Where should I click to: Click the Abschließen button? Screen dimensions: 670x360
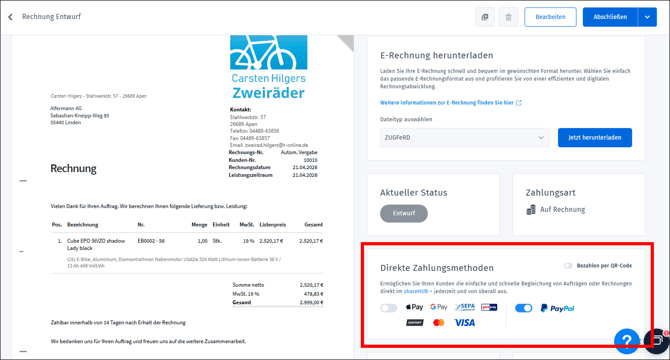point(610,17)
